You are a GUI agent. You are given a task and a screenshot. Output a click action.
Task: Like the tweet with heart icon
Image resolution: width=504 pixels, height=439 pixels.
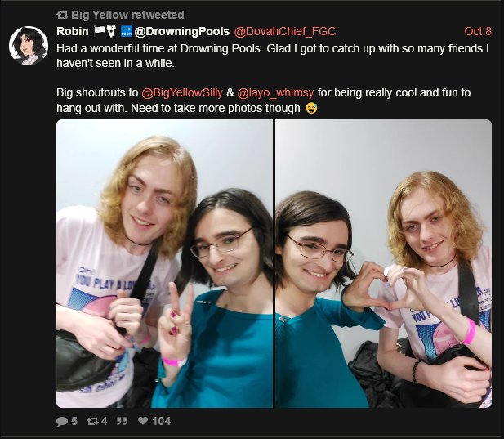(143, 421)
